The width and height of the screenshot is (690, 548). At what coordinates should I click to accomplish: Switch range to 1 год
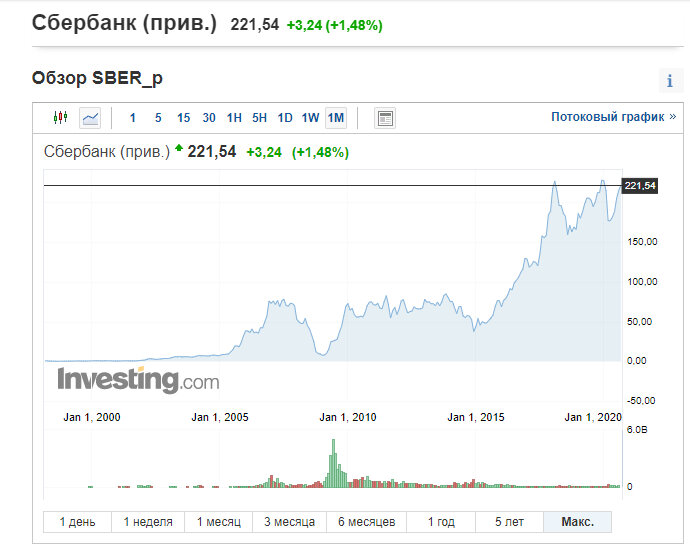click(x=441, y=522)
